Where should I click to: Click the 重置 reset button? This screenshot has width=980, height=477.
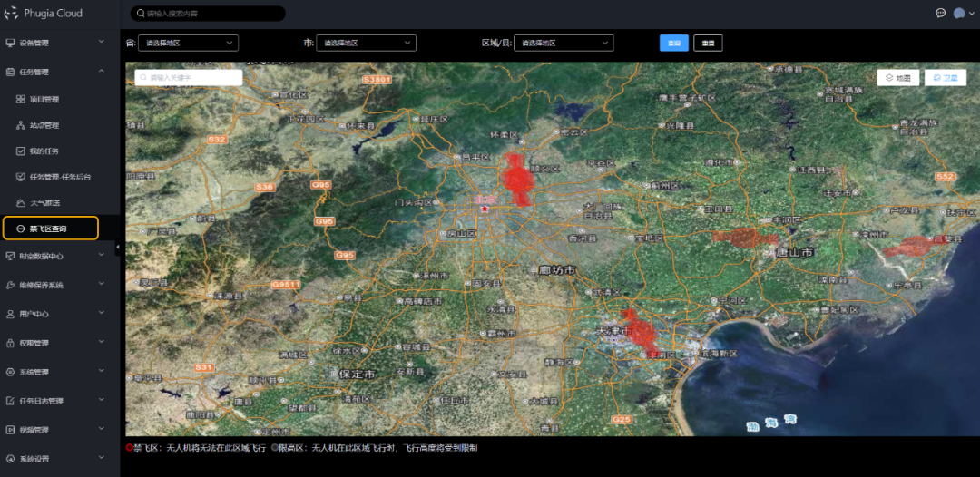[x=708, y=43]
